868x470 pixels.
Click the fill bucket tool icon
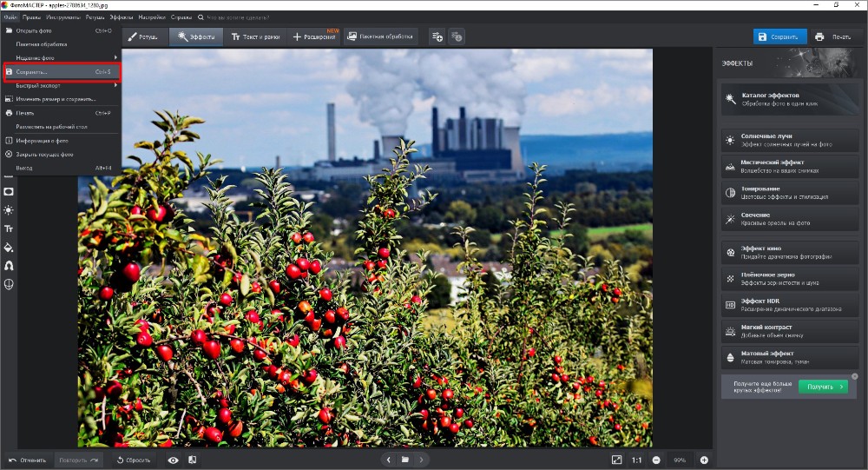point(9,248)
